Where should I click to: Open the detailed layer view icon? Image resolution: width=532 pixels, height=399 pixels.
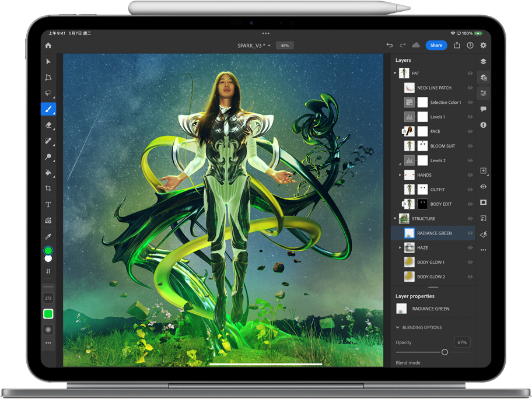pyautogui.click(x=483, y=78)
